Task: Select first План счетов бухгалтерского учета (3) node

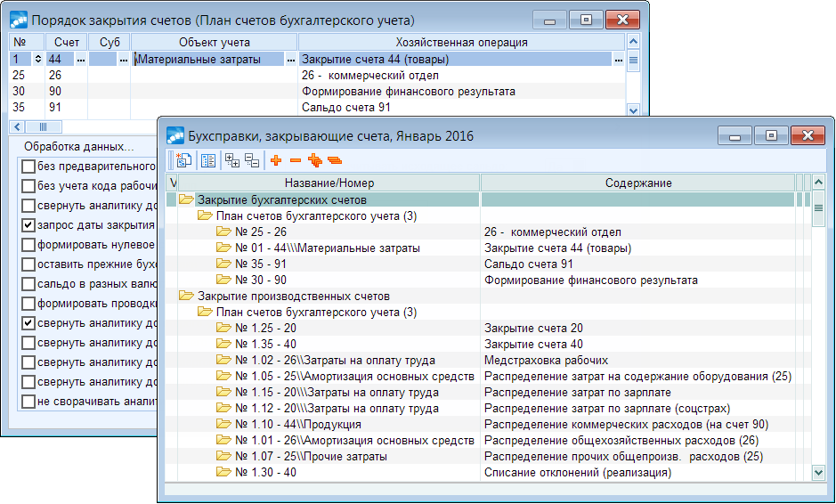Action: pos(316,216)
